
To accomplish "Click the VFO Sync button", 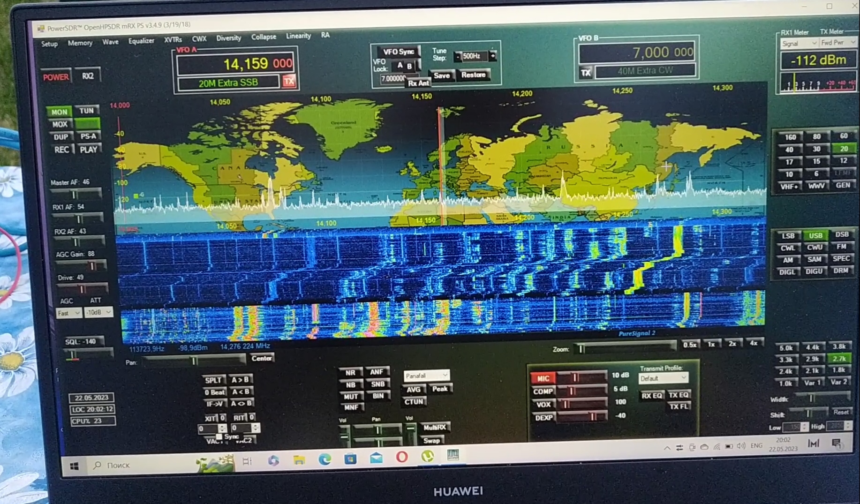I will coord(399,52).
